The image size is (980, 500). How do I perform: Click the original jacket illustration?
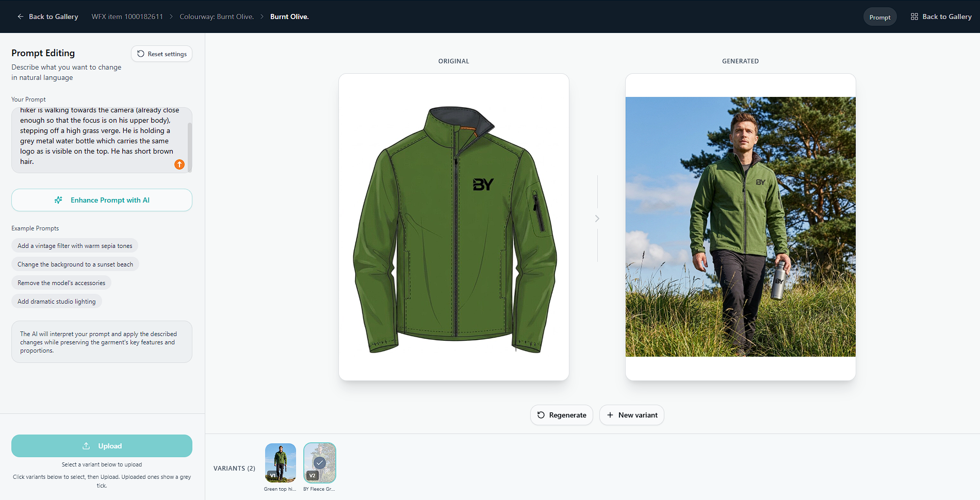point(454,229)
